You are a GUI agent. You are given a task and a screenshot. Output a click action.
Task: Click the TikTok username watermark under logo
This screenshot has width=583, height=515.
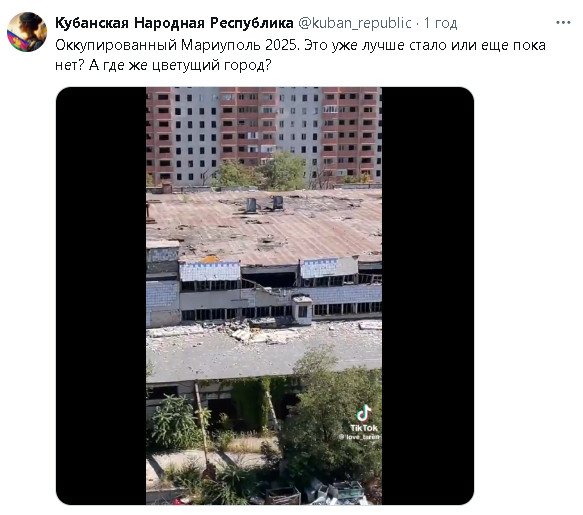click(x=360, y=437)
